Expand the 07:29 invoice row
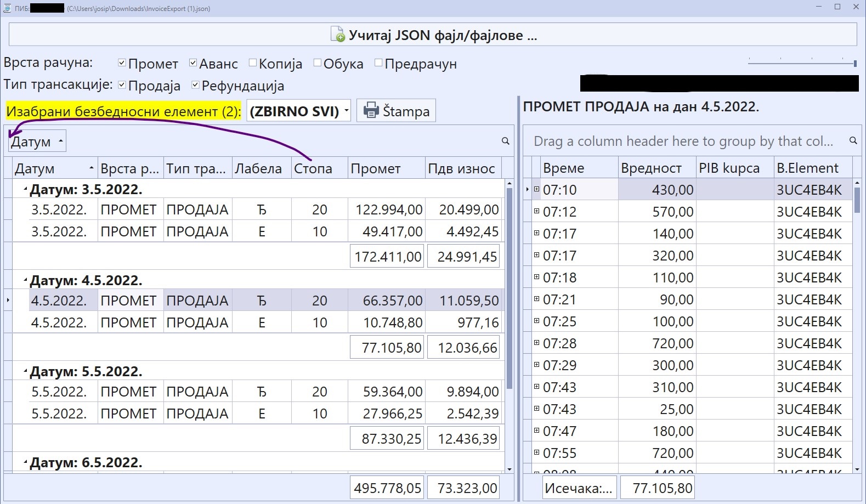This screenshot has height=504, width=866. coord(537,364)
